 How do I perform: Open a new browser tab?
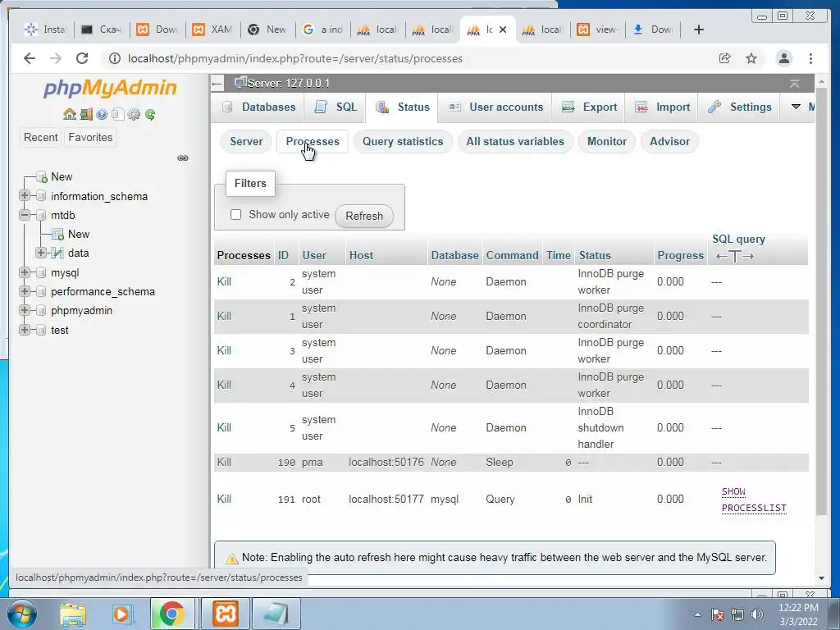(x=699, y=30)
